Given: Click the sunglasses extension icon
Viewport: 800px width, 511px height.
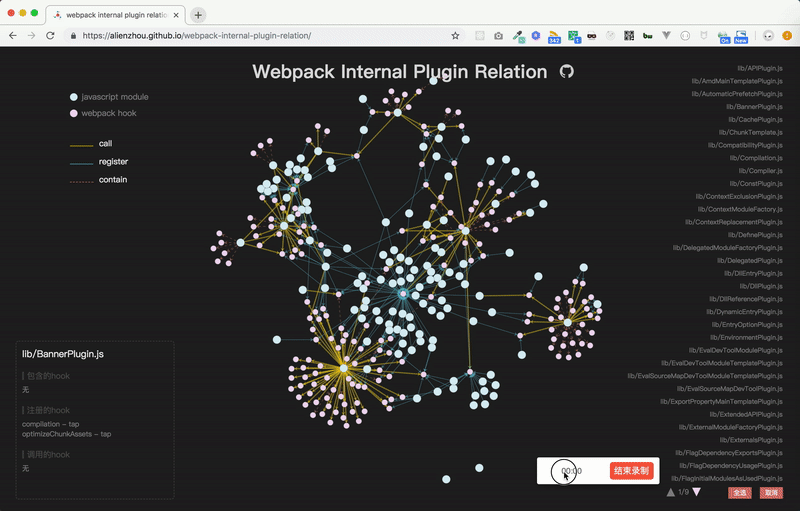Looking at the screenshot, I should (x=592, y=36).
